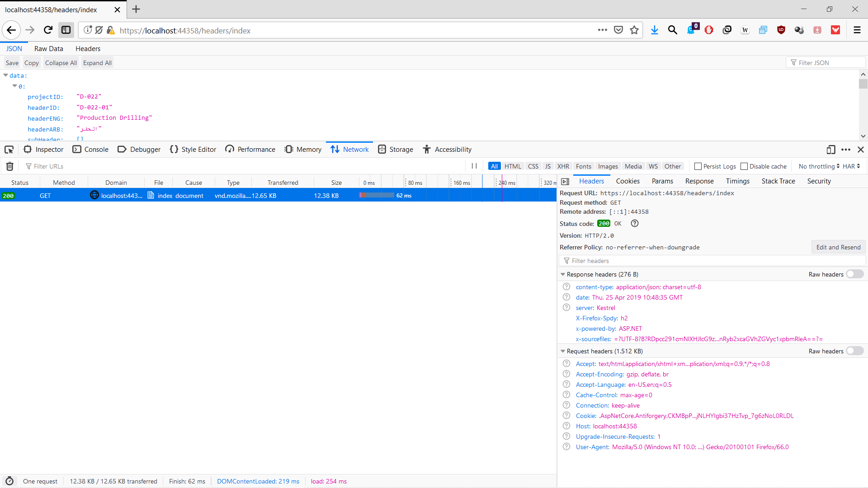Pause network recording

coord(474,166)
